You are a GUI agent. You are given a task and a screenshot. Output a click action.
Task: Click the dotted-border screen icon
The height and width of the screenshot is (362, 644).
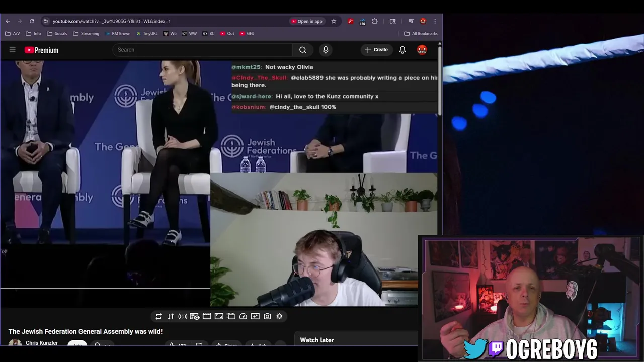point(231,316)
